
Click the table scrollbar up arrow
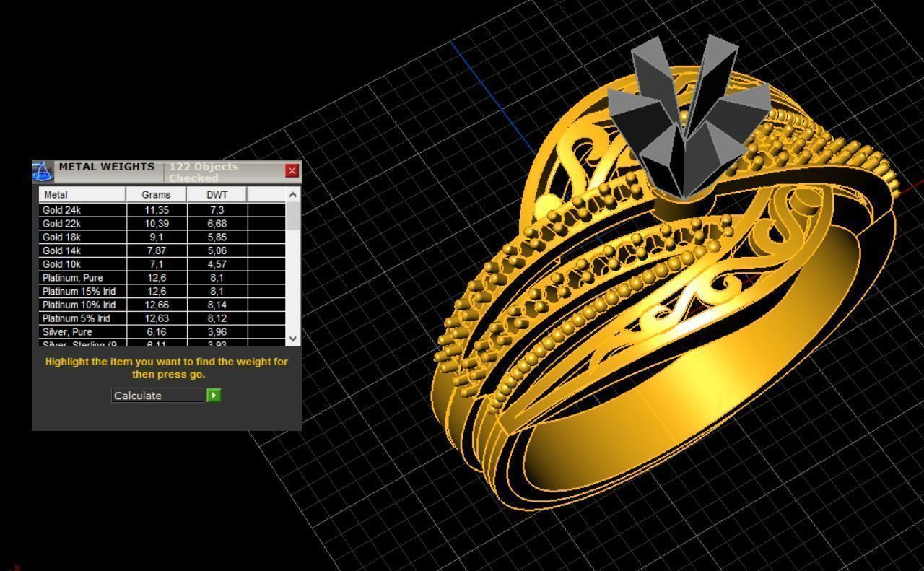coord(292,194)
